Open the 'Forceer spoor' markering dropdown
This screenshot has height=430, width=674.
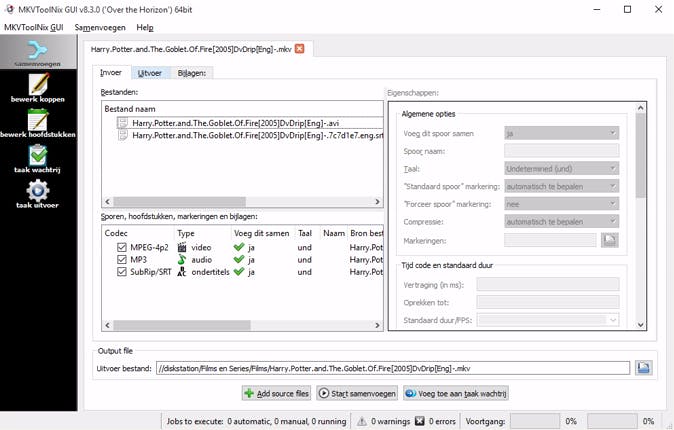(561, 204)
